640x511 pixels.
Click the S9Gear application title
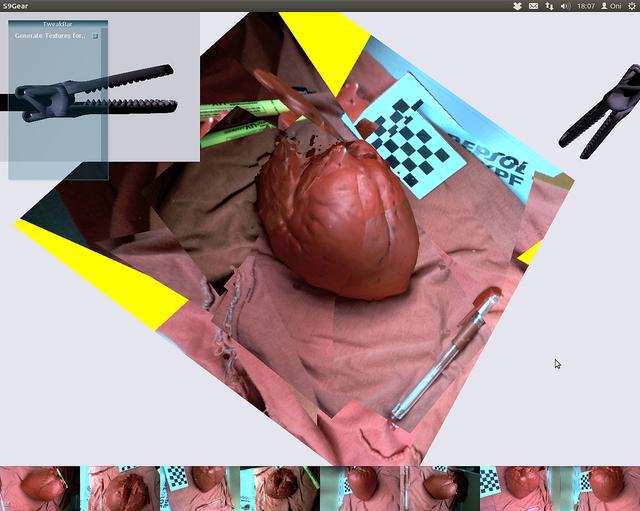(x=16, y=6)
